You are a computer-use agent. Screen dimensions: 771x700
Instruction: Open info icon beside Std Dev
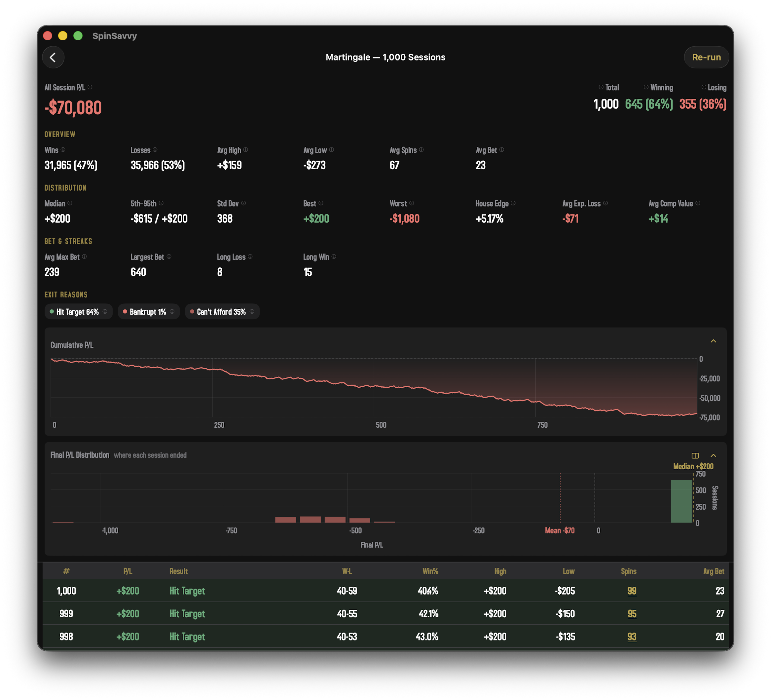243,203
